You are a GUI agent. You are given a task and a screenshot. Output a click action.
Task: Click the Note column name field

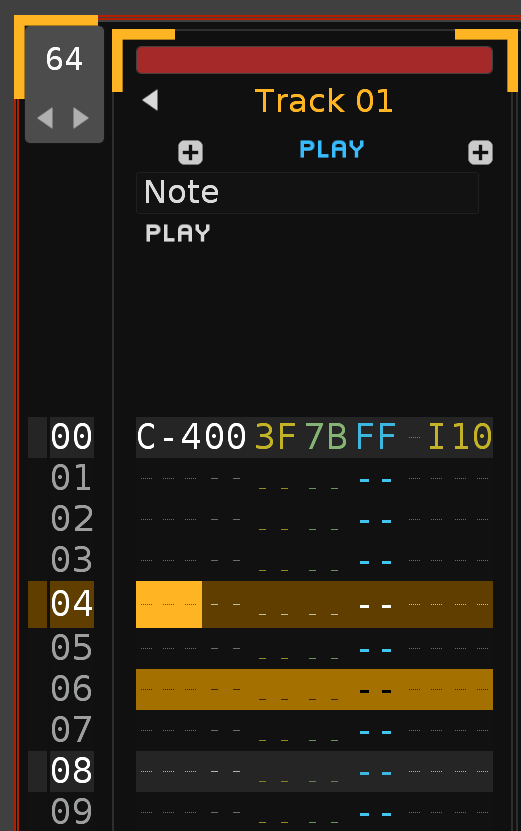(307, 193)
